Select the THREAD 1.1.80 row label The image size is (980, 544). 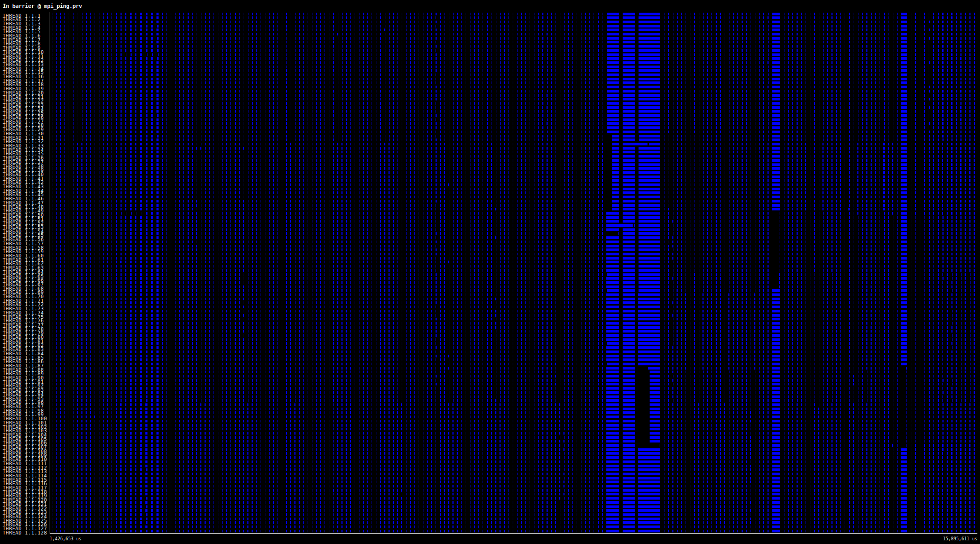point(23,337)
